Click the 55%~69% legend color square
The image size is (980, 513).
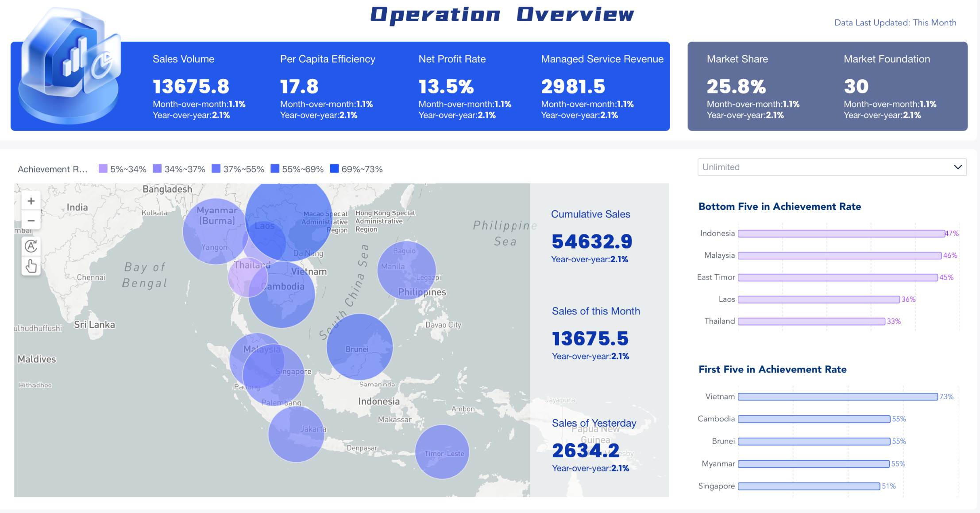(275, 168)
